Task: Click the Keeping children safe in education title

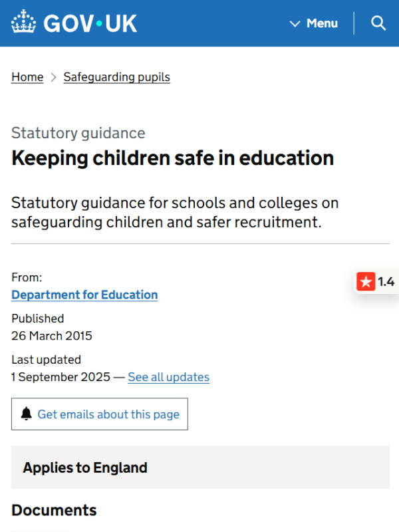Action: (x=173, y=158)
